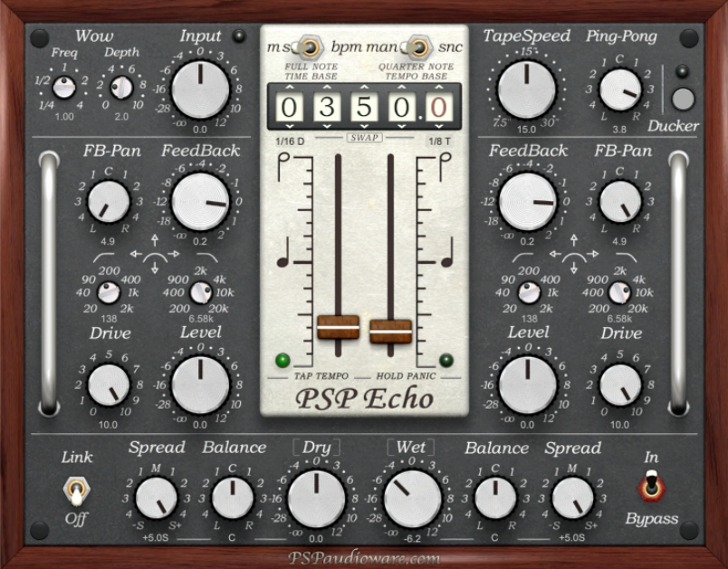Click the Tap Tempo green LED button
The height and width of the screenshot is (569, 728).
coord(283,359)
